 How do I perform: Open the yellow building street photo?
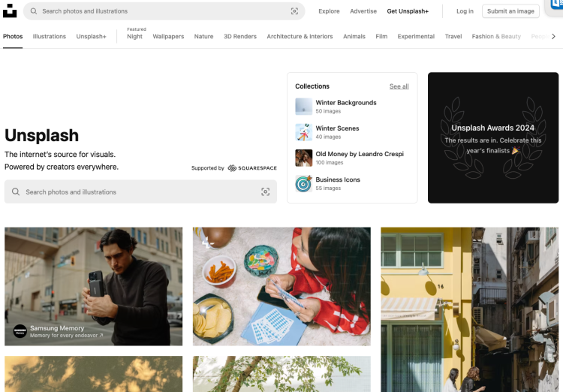coord(470,309)
